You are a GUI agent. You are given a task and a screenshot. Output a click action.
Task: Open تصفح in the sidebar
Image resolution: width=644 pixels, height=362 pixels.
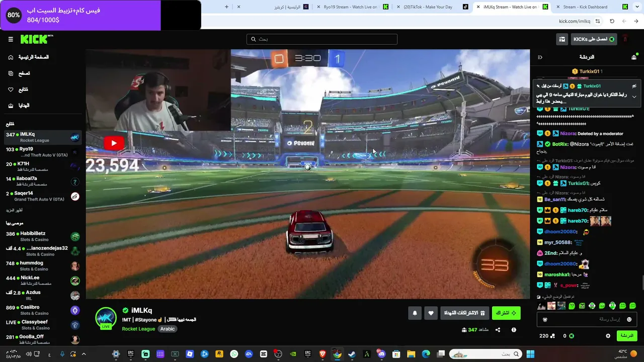click(x=19, y=73)
